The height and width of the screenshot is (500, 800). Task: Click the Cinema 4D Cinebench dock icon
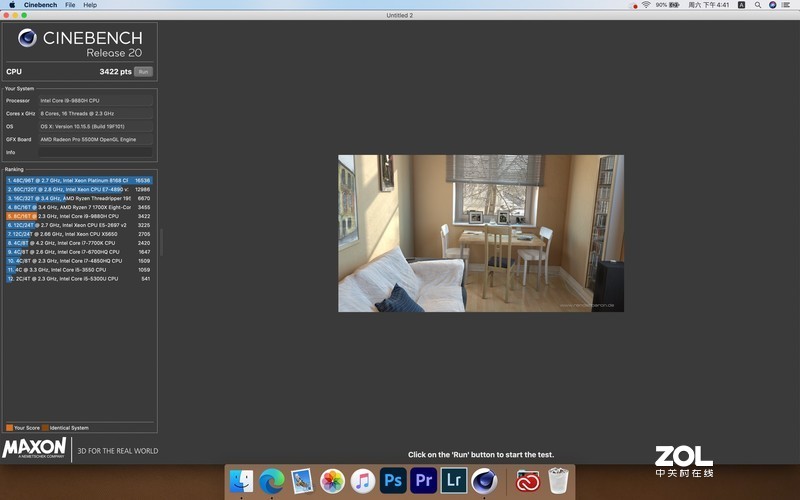484,481
